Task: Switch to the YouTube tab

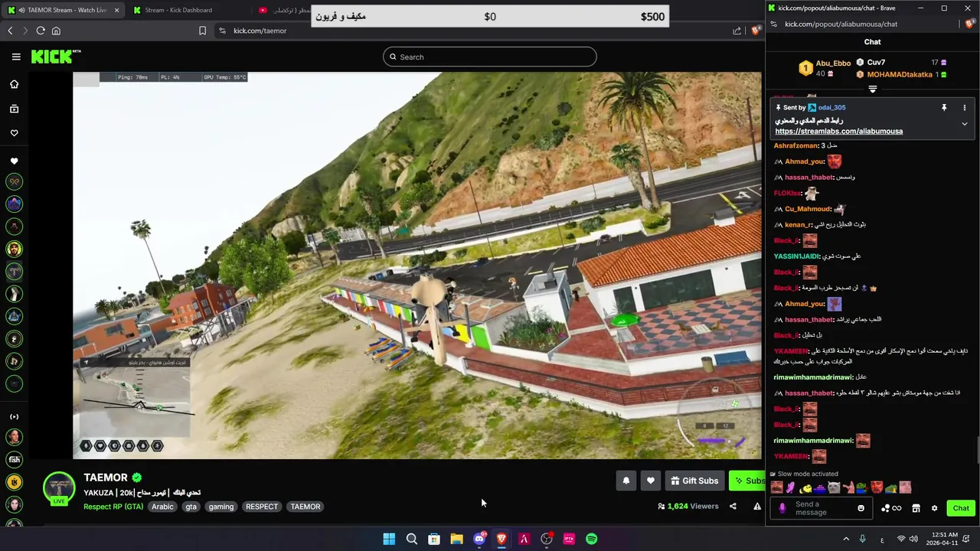Action: (x=283, y=10)
